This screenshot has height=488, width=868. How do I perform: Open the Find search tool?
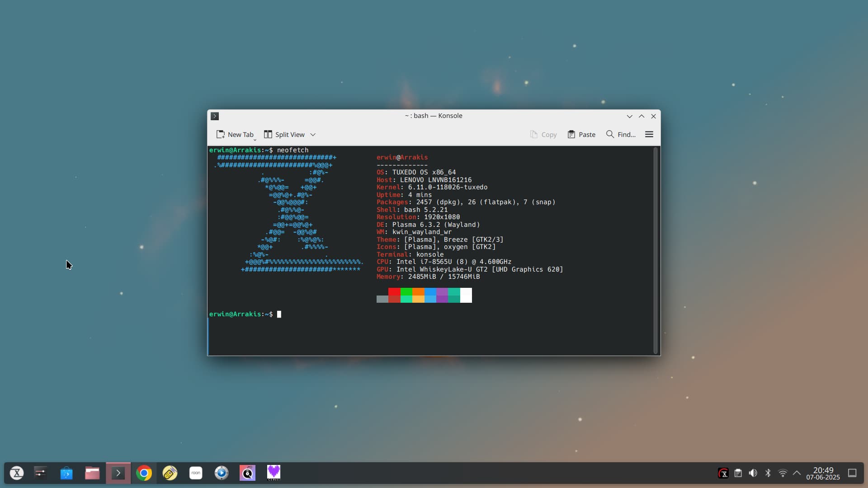tap(621, 135)
